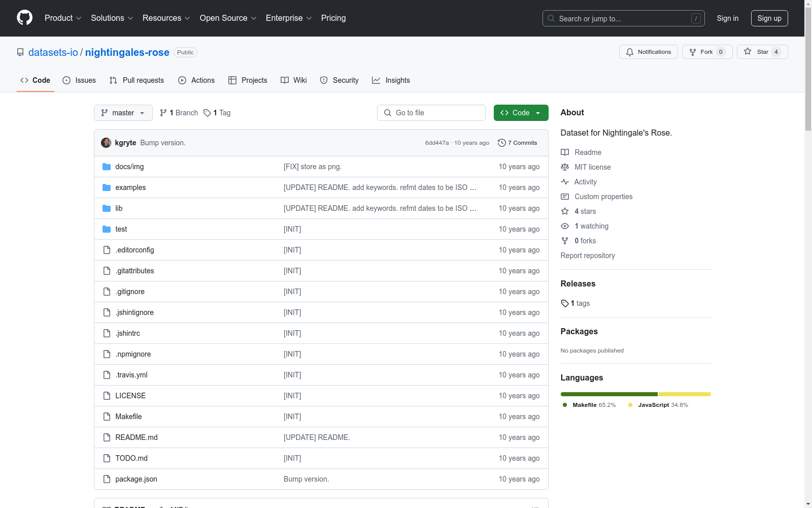Expand the Enterprise menu
Screen dimensions: 812x508
(x=289, y=18)
